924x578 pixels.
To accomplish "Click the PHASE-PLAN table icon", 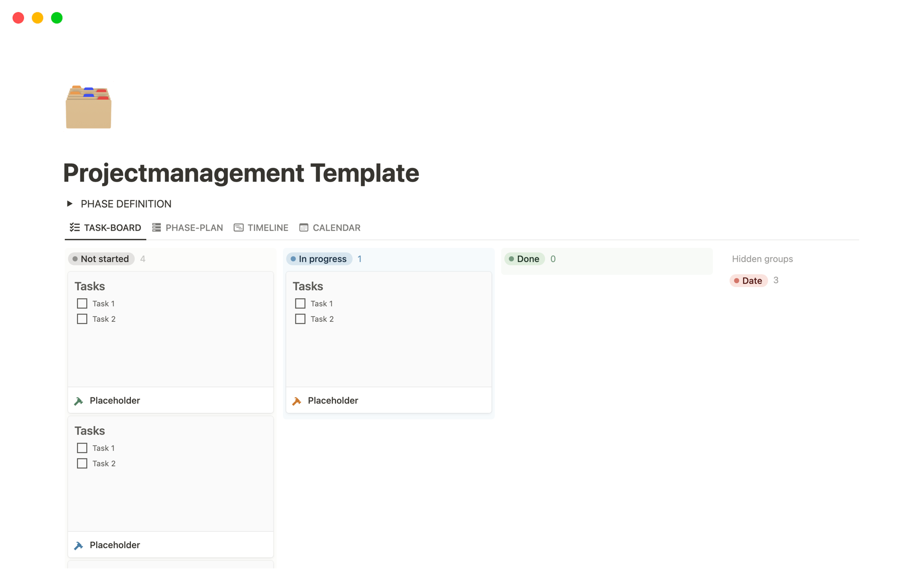I will 156,227.
